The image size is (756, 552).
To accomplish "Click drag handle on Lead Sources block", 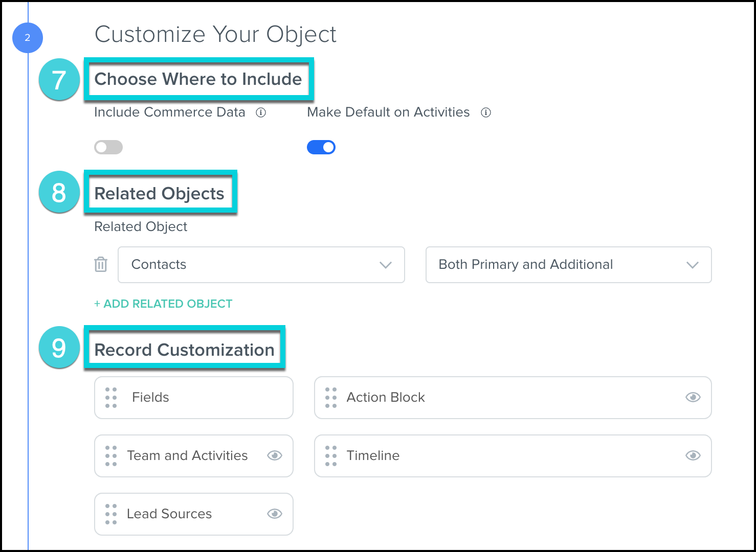I will pos(111,514).
